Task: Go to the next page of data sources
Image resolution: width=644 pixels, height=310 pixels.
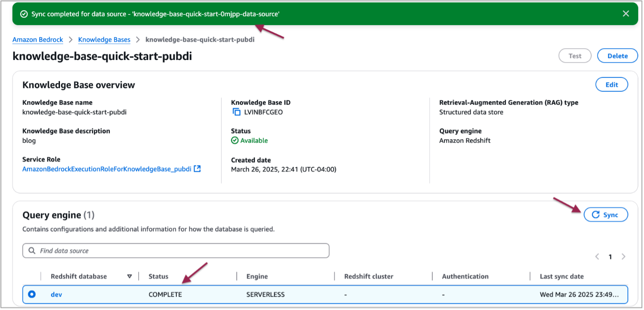Action: [623, 257]
